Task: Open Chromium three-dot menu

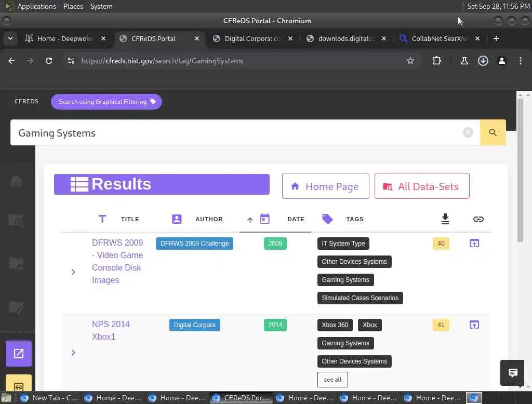Action: click(x=520, y=61)
